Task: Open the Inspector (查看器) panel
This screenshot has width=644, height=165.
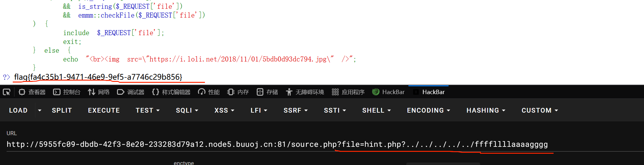Action: click(x=32, y=92)
